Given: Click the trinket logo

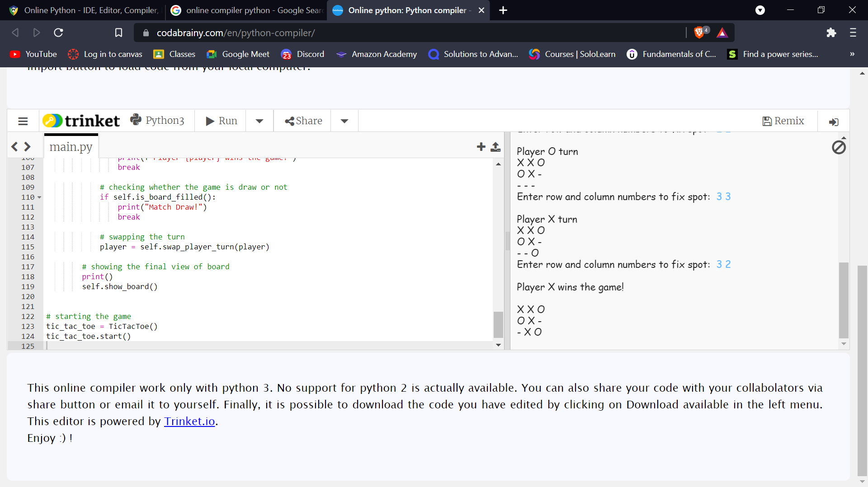Looking at the screenshot, I should tap(81, 121).
